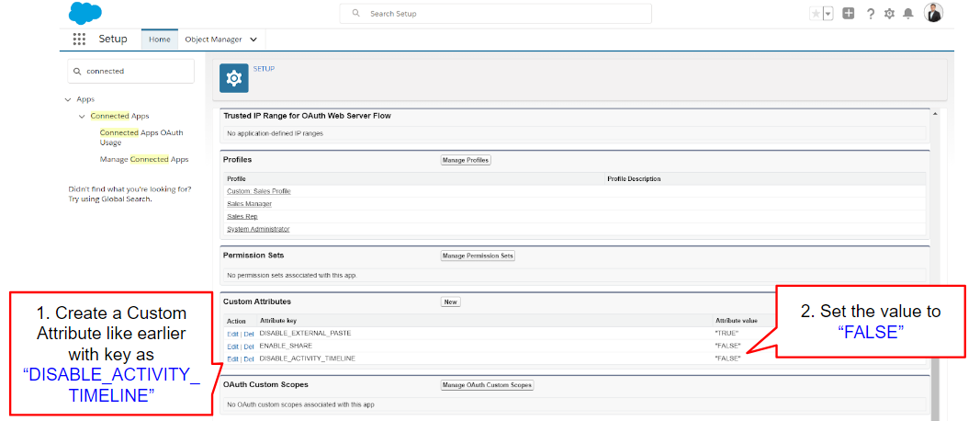Open Manage Connected Apps
980x421 pixels.
pos(144,160)
